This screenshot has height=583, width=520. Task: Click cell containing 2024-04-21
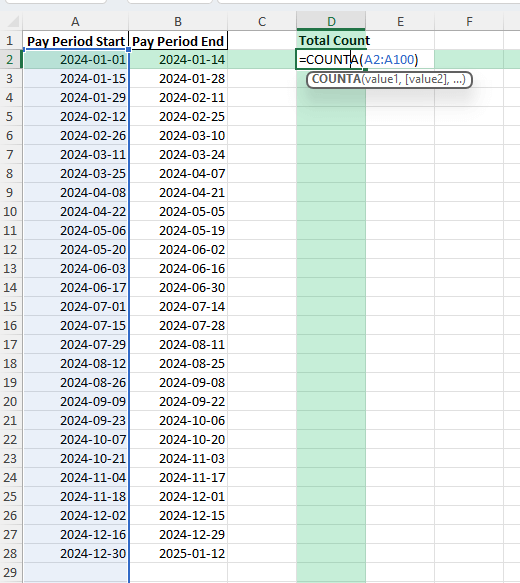pyautogui.click(x=178, y=192)
